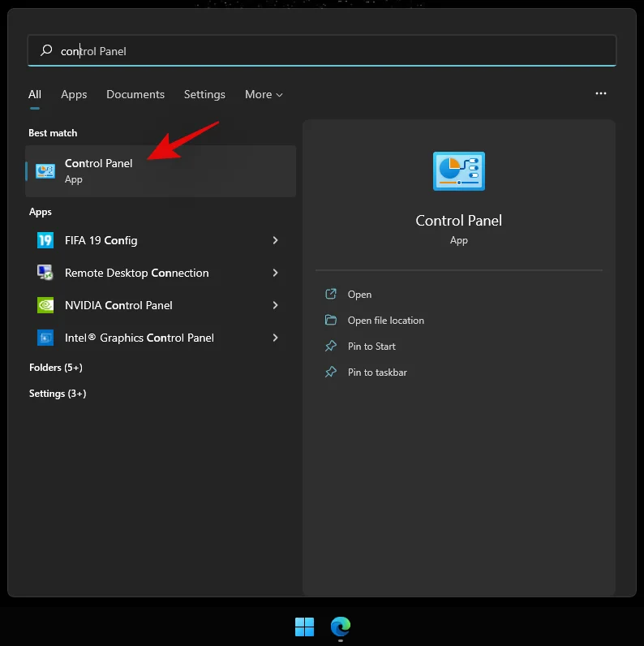Open the Windows Start button on taskbar
Screen dimensions: 644x646
[x=305, y=627]
